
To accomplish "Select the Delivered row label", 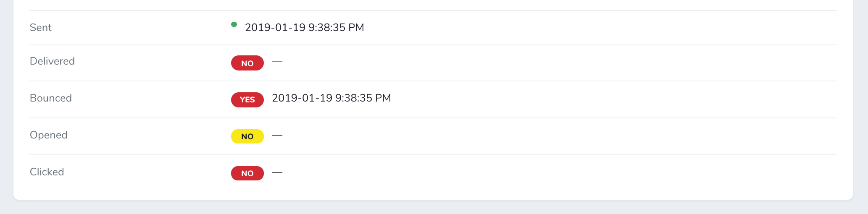I will point(52,61).
